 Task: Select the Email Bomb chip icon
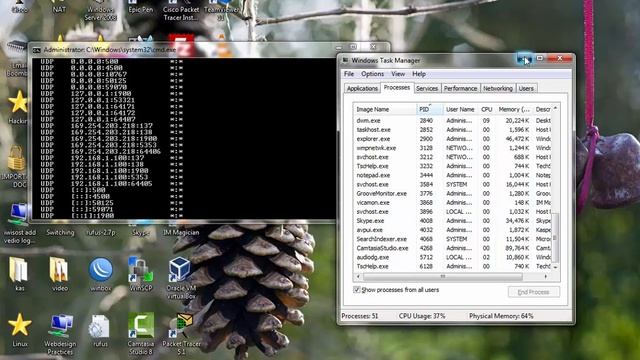(x=17, y=47)
